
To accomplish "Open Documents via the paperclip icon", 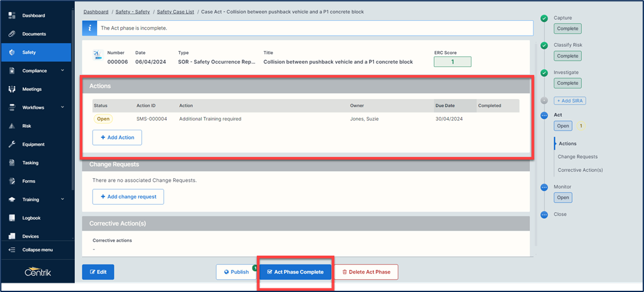I will pyautogui.click(x=12, y=34).
